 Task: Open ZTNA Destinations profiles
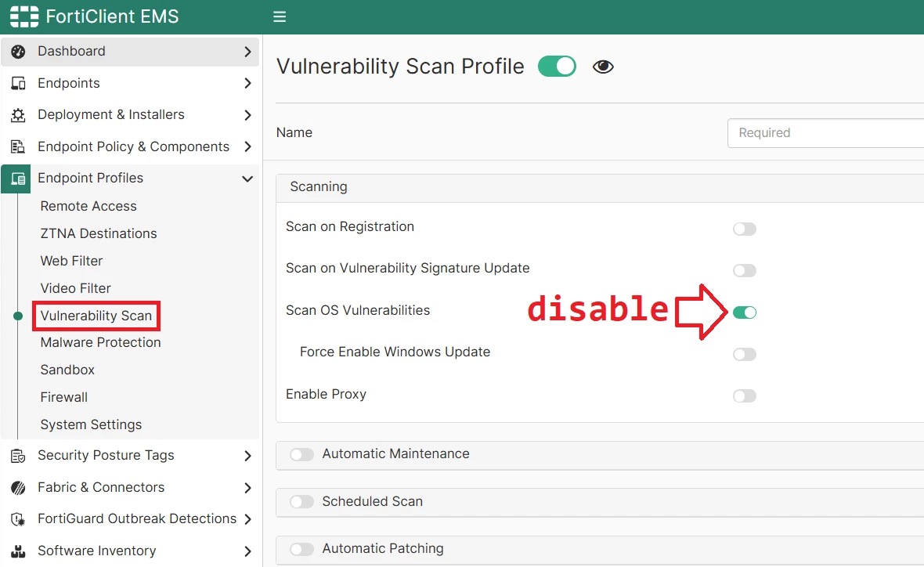tap(99, 233)
